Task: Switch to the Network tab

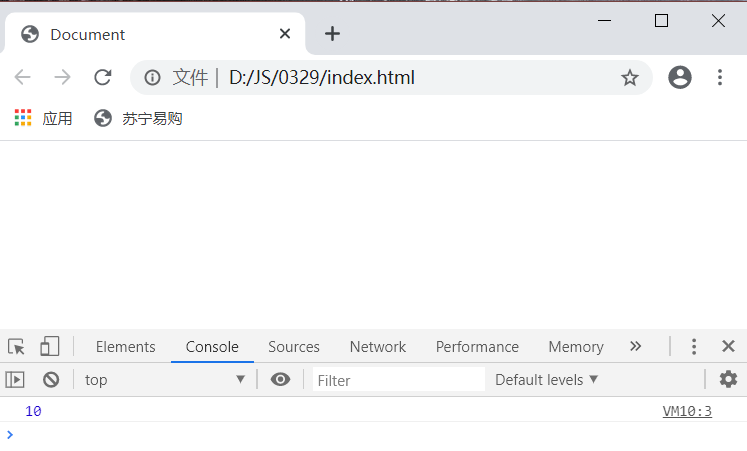Action: [378, 347]
